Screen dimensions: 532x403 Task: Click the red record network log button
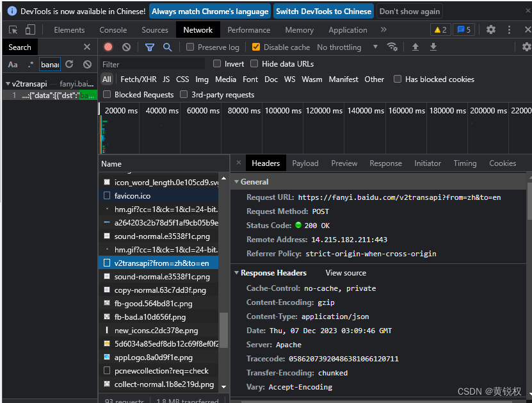(108, 47)
